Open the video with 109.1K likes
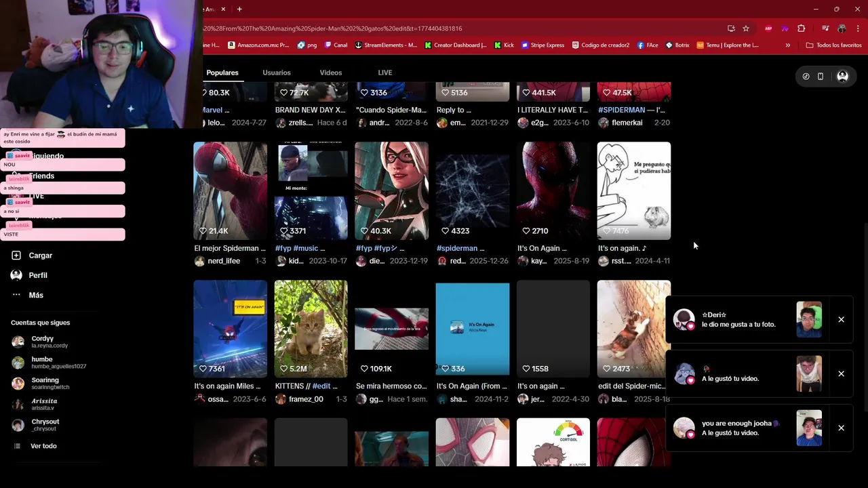 coord(391,329)
